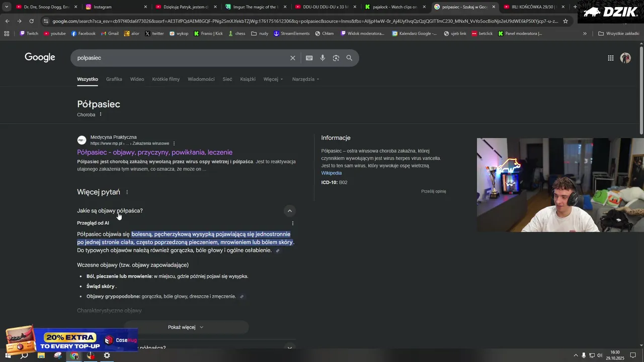This screenshot has height=362, width=644.
Task: Show more bookmarks with the overflow chevron
Action: pyautogui.click(x=585, y=34)
